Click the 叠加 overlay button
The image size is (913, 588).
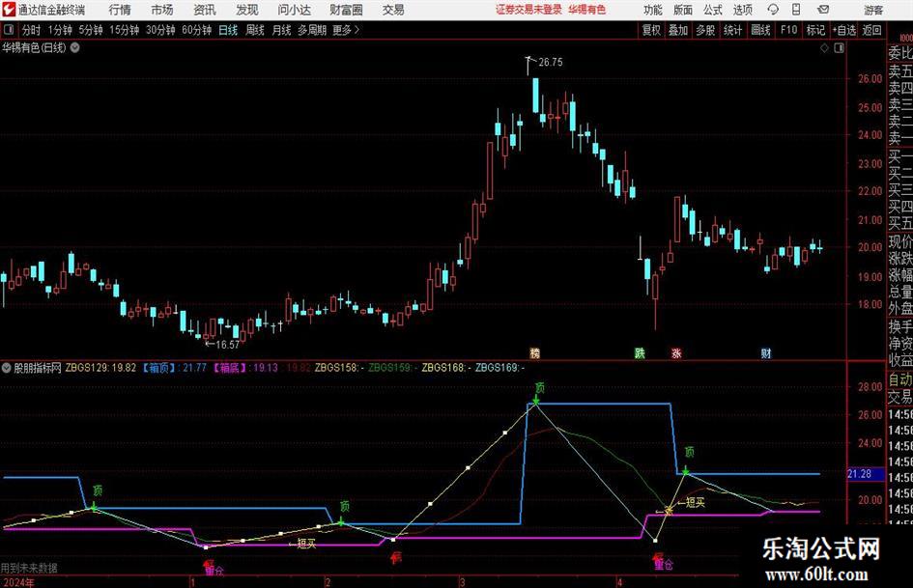tap(678, 30)
